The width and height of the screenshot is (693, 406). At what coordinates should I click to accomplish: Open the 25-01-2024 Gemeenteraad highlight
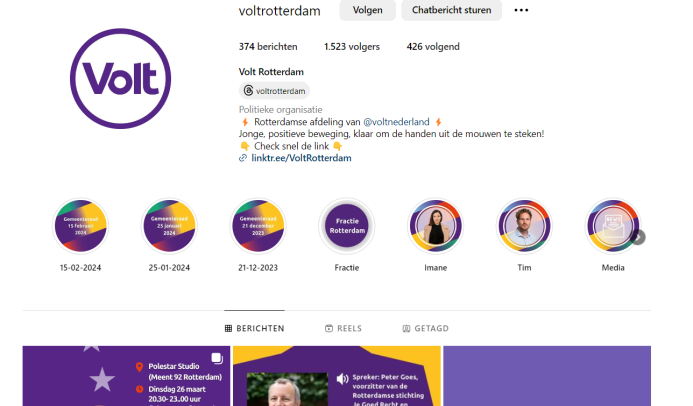[x=169, y=226]
